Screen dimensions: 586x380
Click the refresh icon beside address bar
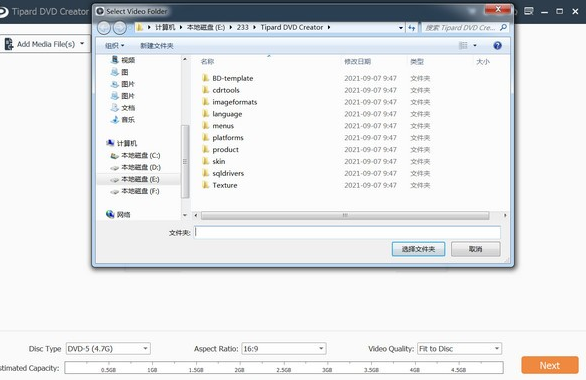(411, 28)
